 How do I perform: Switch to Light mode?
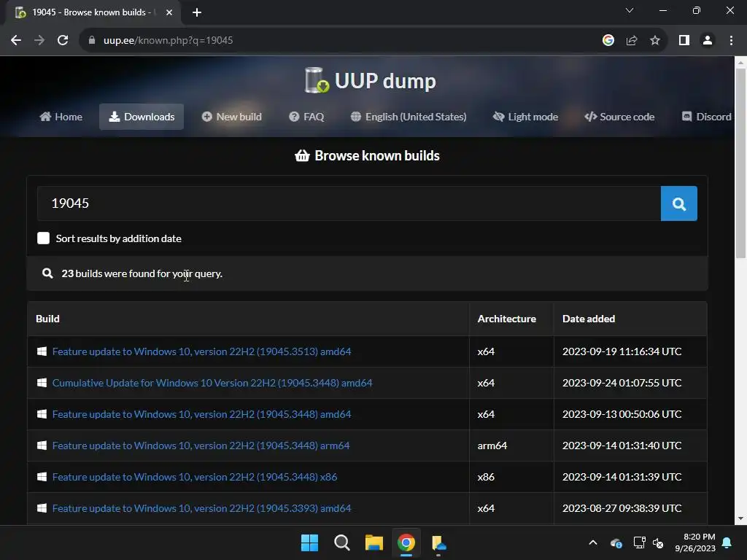[525, 117]
